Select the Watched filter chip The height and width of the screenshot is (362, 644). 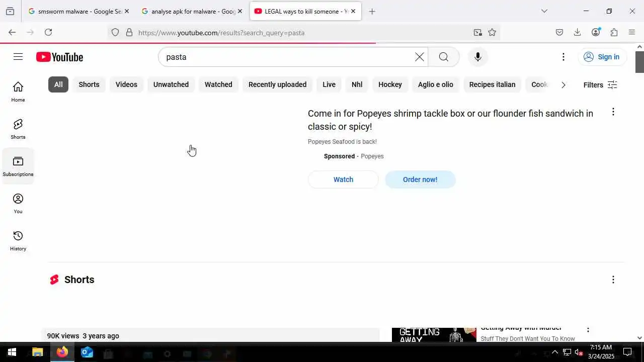(218, 84)
